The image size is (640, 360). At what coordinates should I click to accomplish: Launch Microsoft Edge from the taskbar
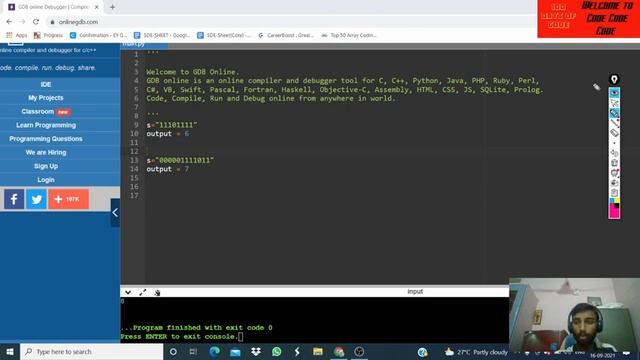[x=214, y=351]
